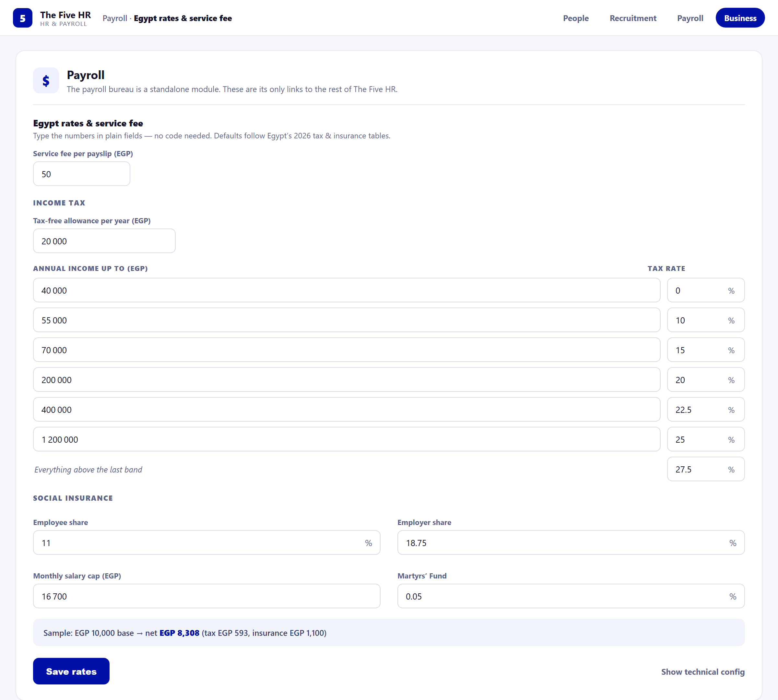Edit the 70 000 income band field

[347, 350]
